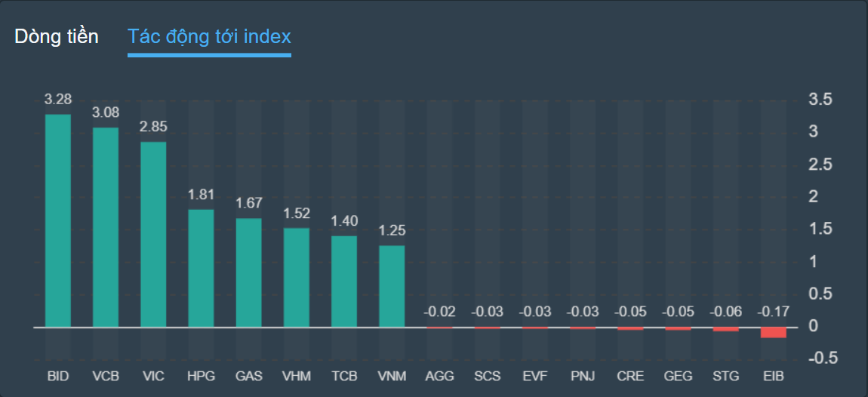The height and width of the screenshot is (397, 868).
Task: Click the HPG bar valued 1.81
Action: pyautogui.click(x=201, y=268)
